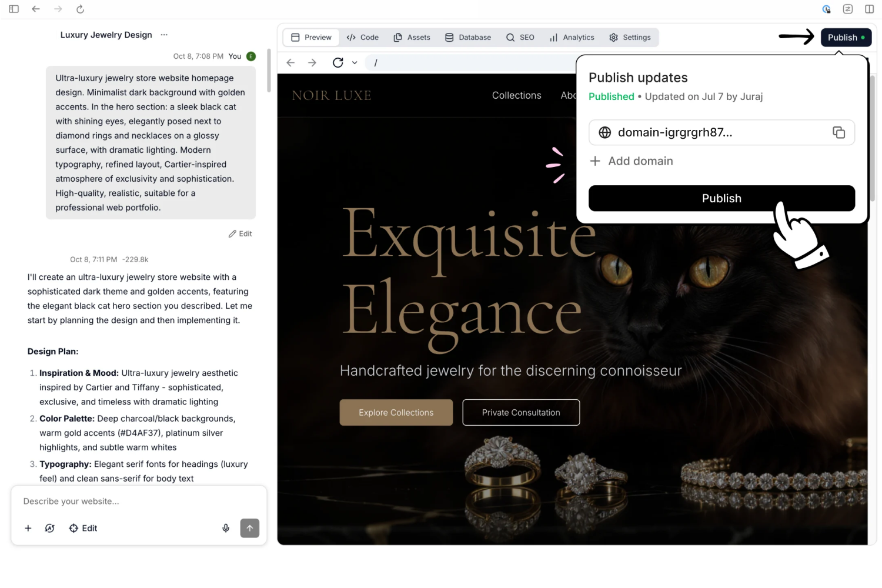Open the split view icon at top right
Screen dimensions: 882x588
[x=869, y=9]
